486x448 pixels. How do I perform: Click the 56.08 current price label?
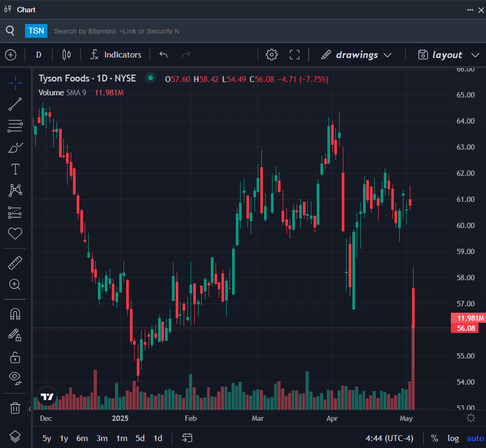click(466, 328)
